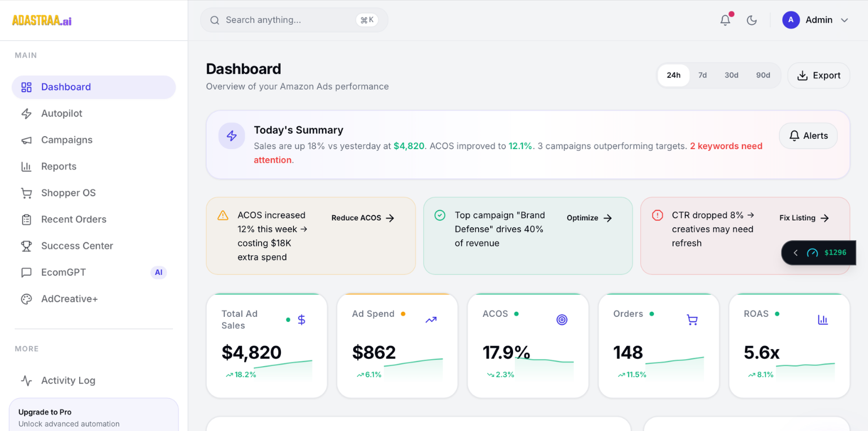Viewport: 868px width, 431px height.
Task: Click the Shopper OS cart icon
Action: click(x=27, y=193)
